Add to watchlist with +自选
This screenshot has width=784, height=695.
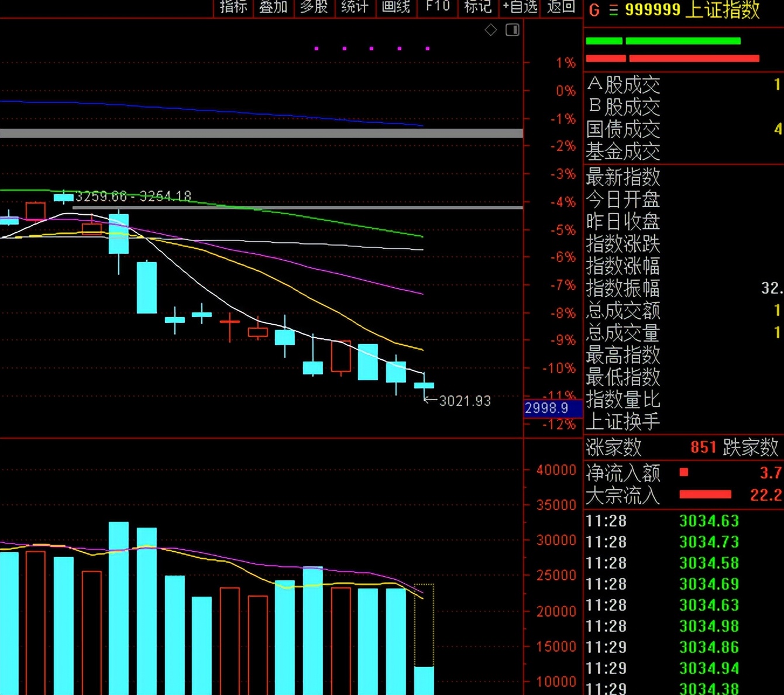[x=520, y=7]
